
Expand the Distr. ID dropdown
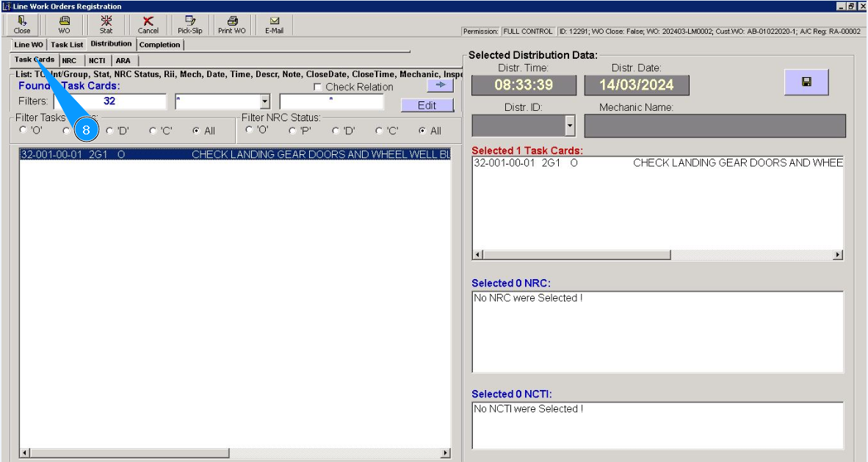(570, 126)
